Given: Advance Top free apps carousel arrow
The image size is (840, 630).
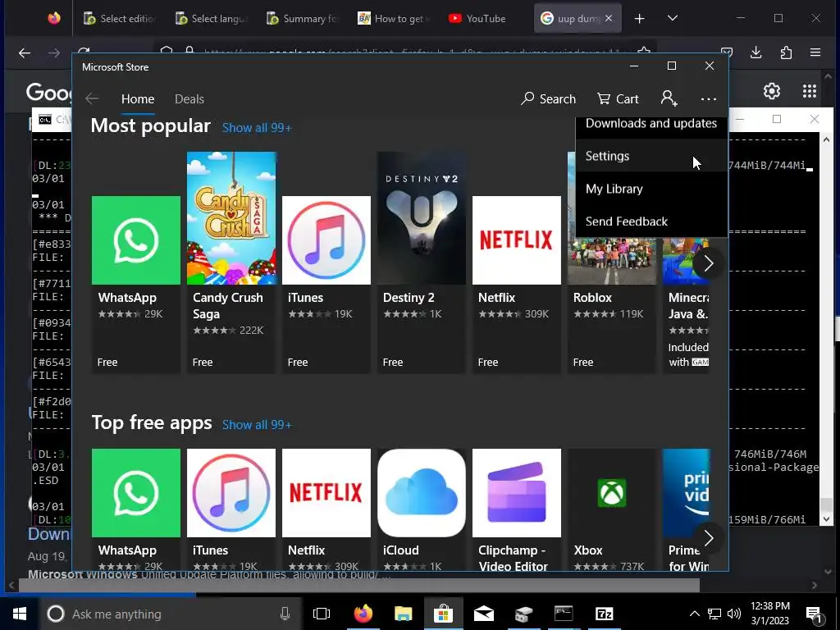Looking at the screenshot, I should tap(708, 538).
